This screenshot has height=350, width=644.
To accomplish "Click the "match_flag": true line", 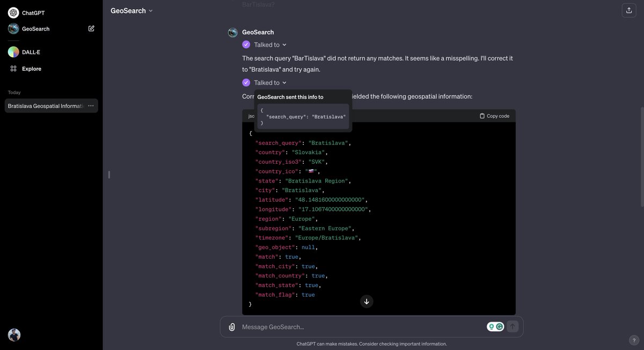I will tap(285, 295).
